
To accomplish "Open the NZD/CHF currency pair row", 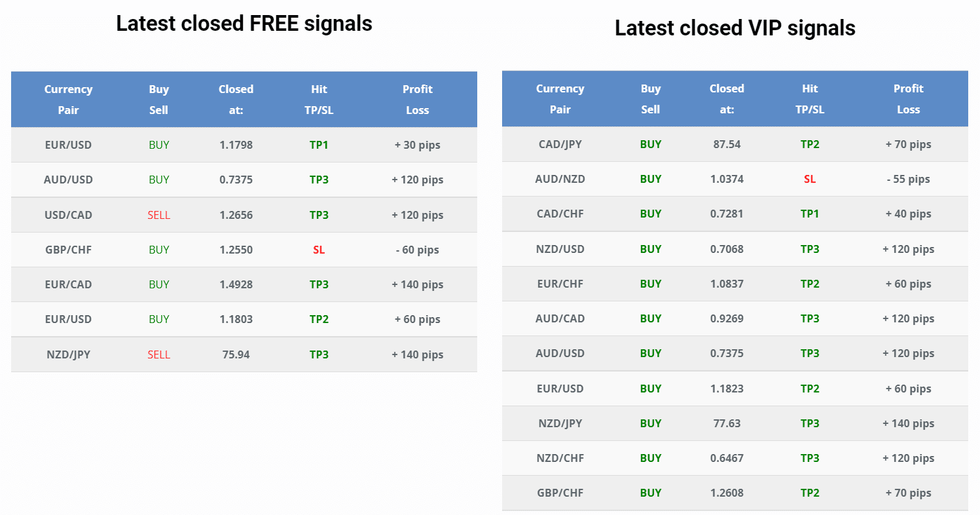I will [x=560, y=458].
